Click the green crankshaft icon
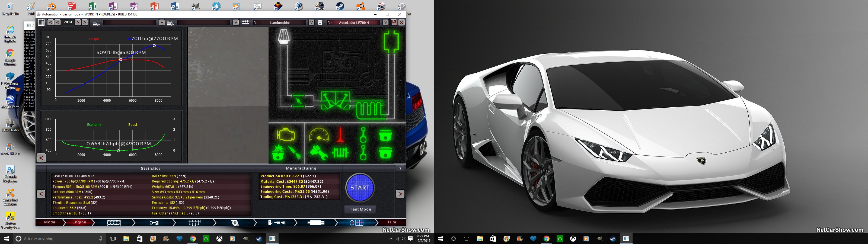This screenshot has height=244, width=868. [x=340, y=153]
